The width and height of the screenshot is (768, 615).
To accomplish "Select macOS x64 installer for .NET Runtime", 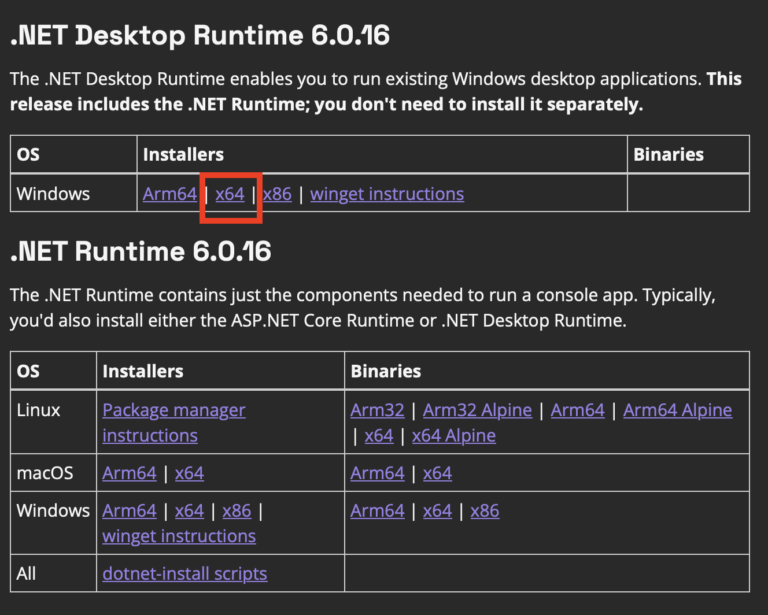I will pos(189,473).
